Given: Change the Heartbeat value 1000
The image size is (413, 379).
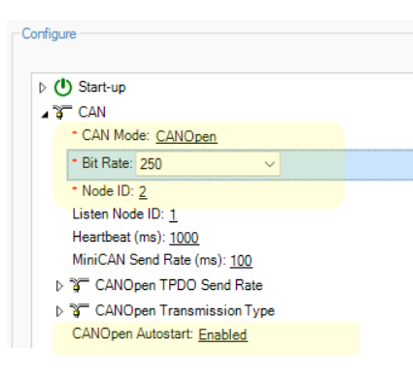Looking at the screenshot, I should (184, 238).
